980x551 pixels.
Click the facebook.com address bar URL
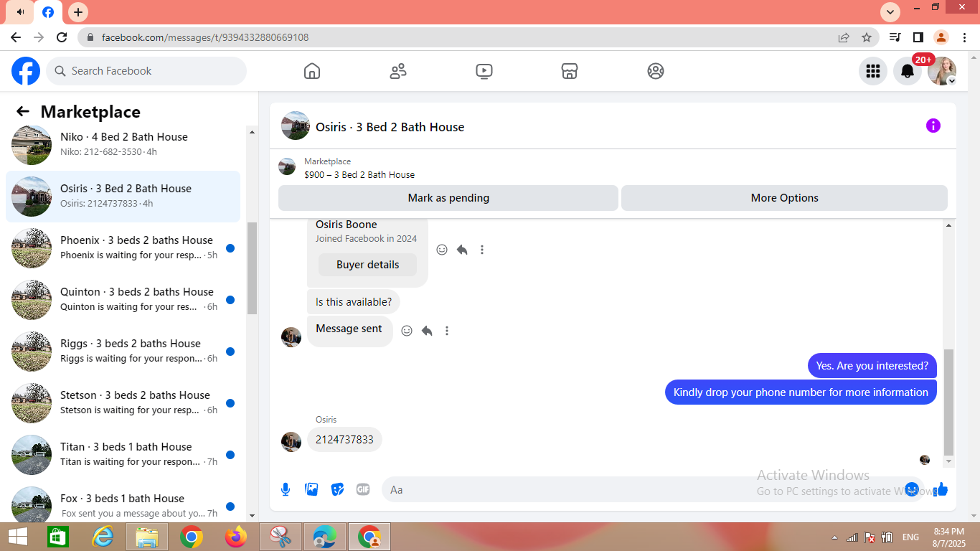pos(205,37)
